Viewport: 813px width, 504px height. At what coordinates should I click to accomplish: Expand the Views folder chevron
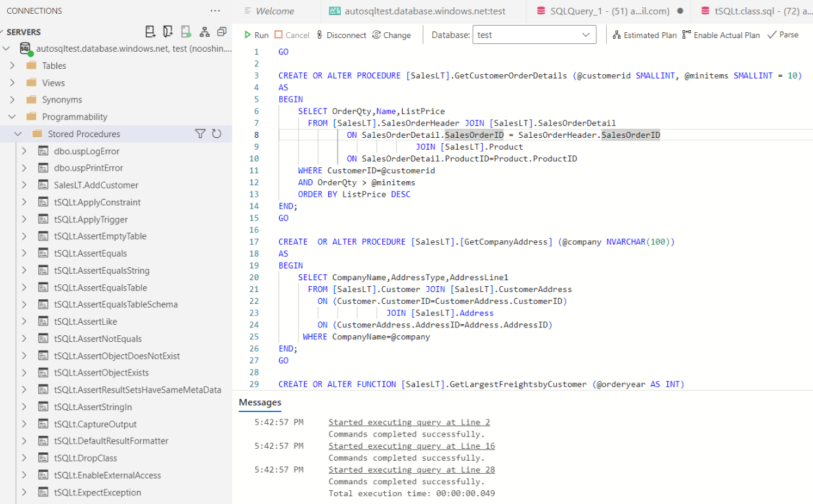coord(12,83)
